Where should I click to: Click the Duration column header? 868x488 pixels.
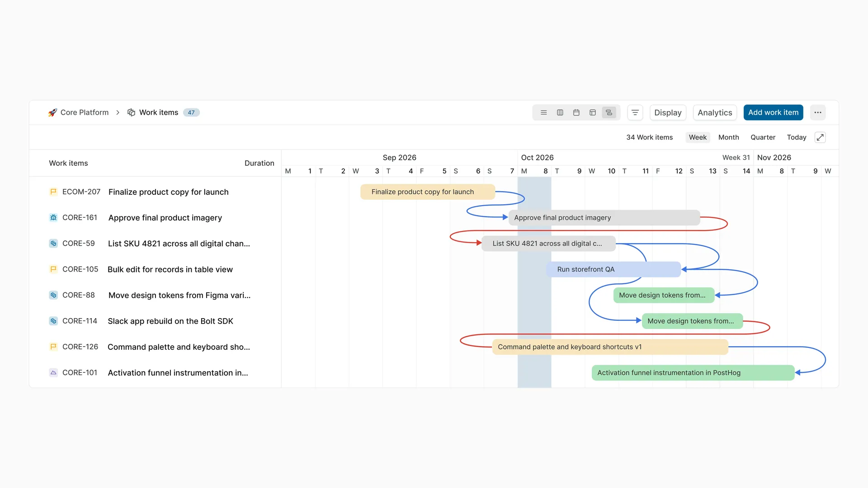pos(259,163)
